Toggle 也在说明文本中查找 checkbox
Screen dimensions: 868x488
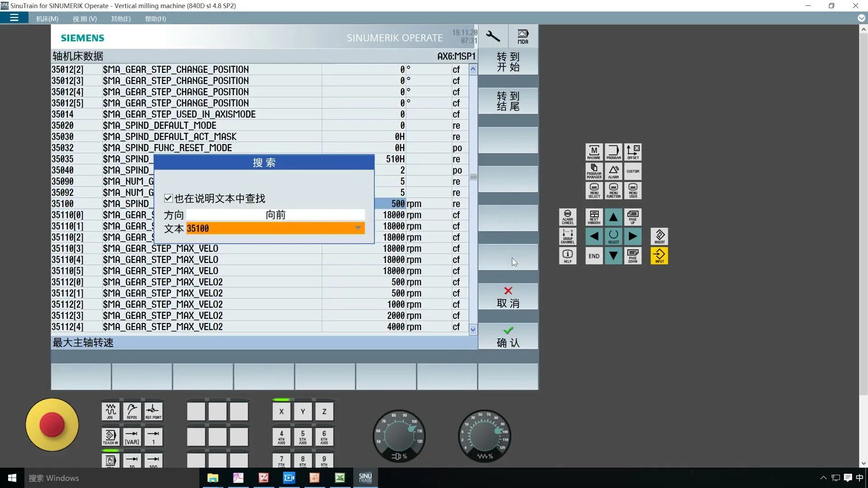[x=168, y=198]
